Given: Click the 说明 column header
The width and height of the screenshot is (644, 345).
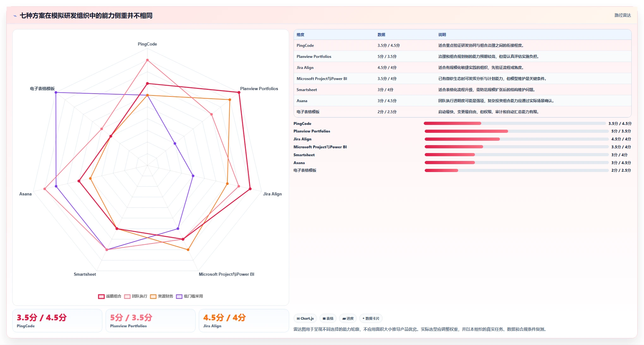Looking at the screenshot, I should 442,35.
